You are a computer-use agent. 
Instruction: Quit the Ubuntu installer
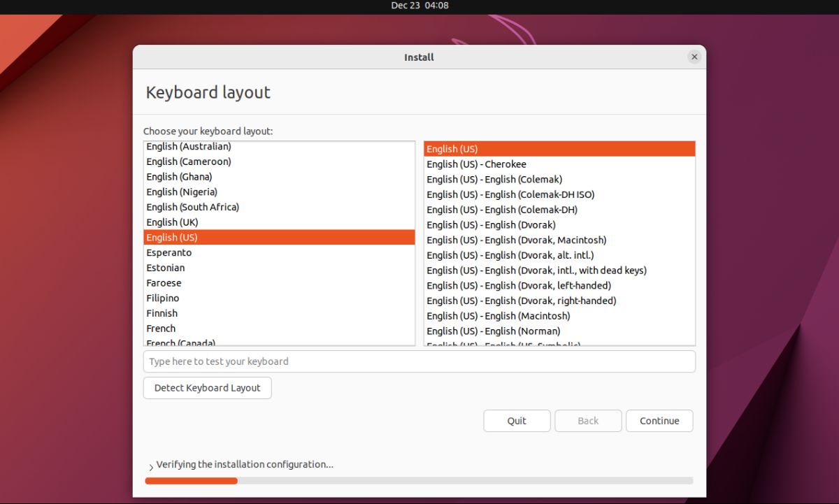pos(517,420)
